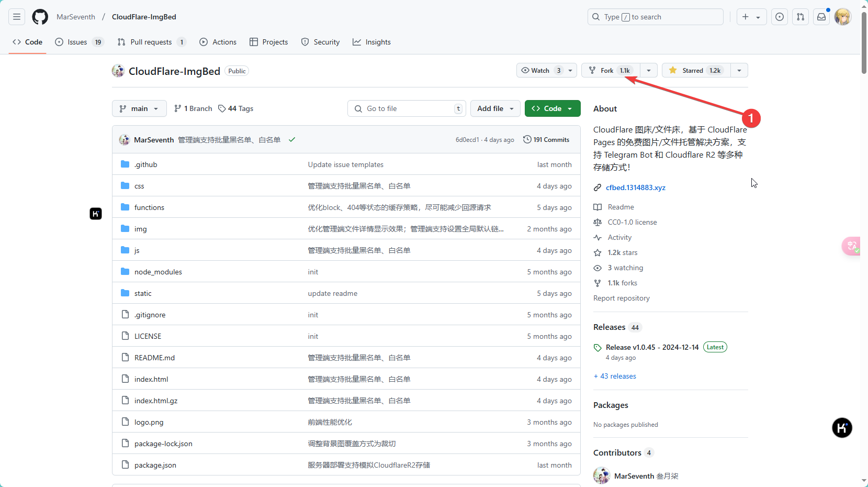Open the Watch notifications dropdown
Image resolution: width=868 pixels, height=487 pixels.
coord(546,70)
